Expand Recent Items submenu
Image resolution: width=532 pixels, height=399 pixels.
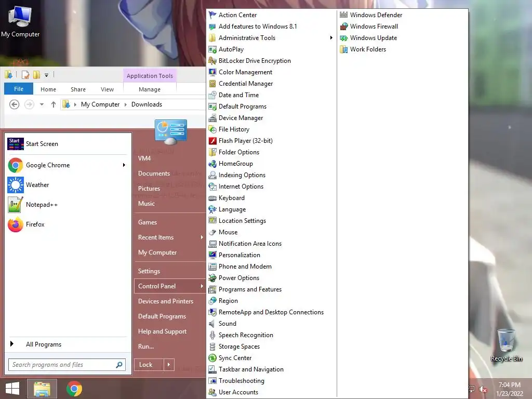coord(202,237)
